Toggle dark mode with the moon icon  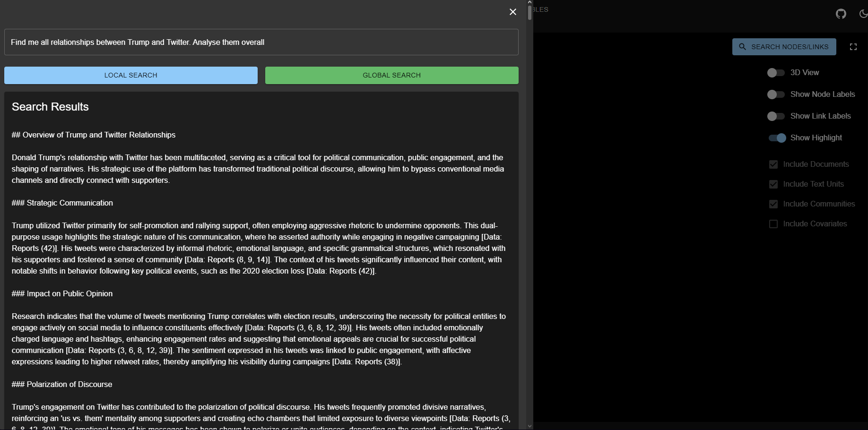tap(863, 14)
